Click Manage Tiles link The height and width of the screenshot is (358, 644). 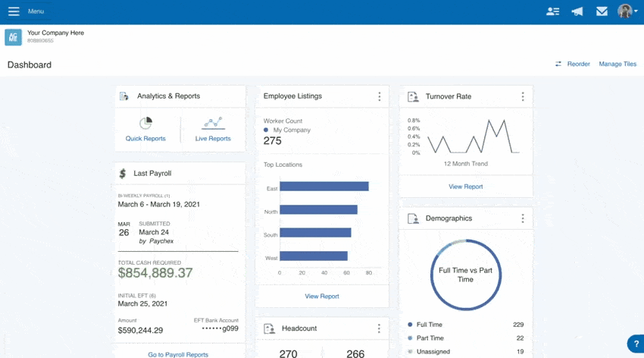click(617, 64)
